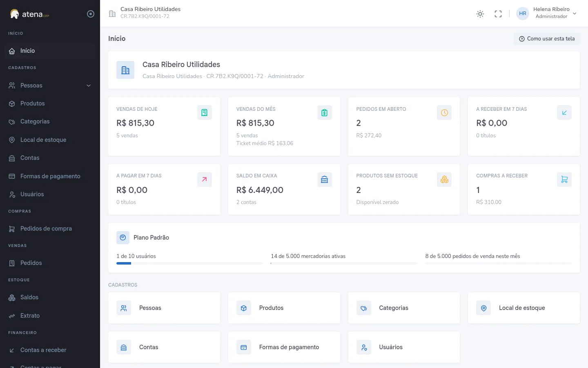Click the A pagar em 7 dias arrow icon
The image size is (588, 368).
click(205, 180)
